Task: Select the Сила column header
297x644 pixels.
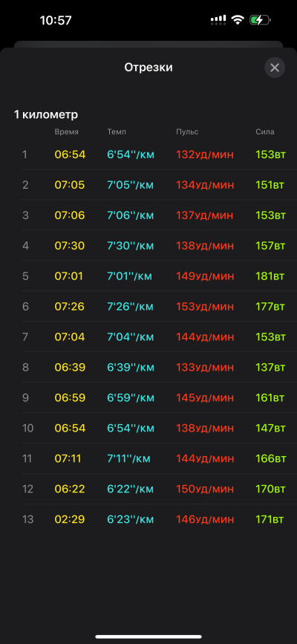Action: (265, 131)
